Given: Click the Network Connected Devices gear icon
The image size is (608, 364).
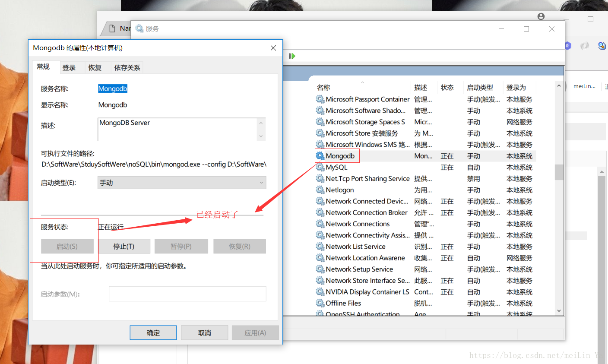Looking at the screenshot, I should point(320,201).
